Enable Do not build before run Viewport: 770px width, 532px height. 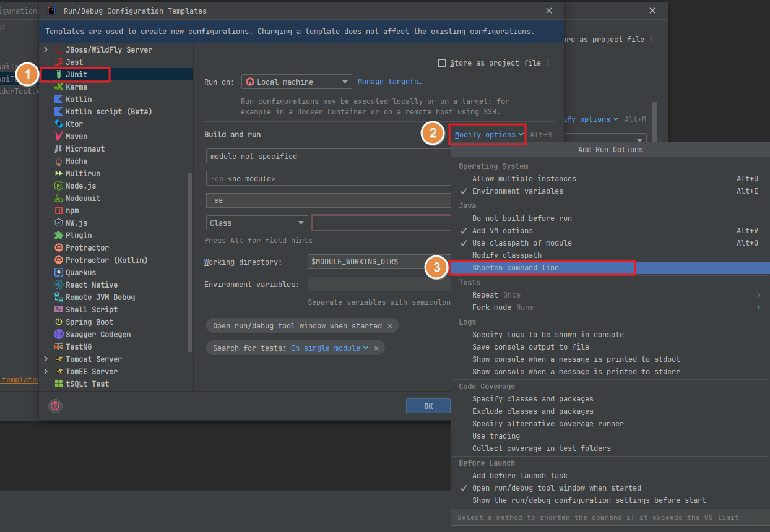coord(610,218)
